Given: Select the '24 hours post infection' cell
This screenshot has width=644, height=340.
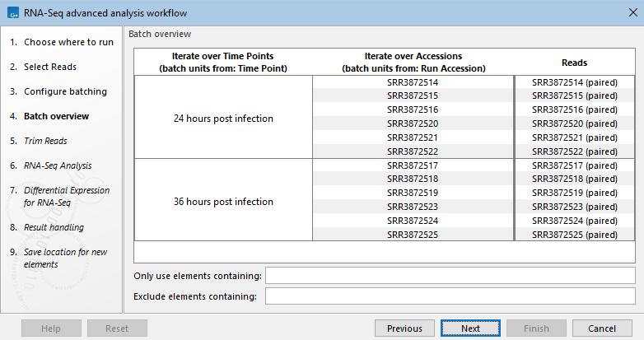Looking at the screenshot, I should pyautogui.click(x=223, y=119).
